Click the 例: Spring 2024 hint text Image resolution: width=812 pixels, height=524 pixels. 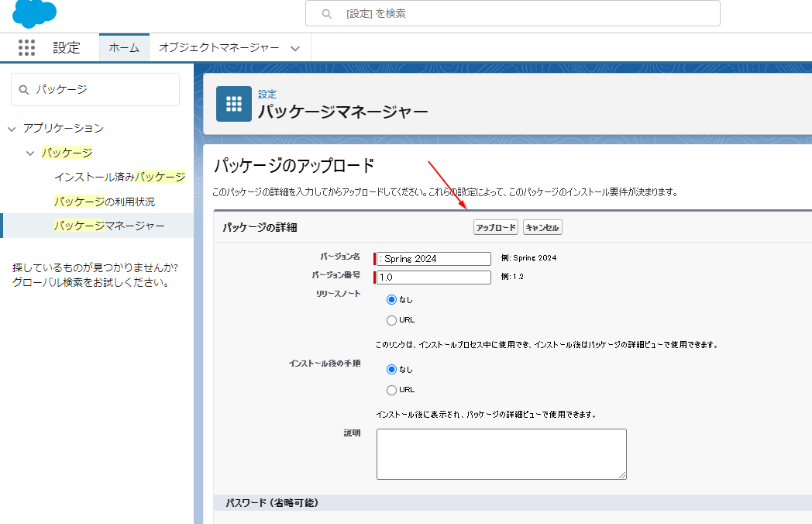click(528, 257)
